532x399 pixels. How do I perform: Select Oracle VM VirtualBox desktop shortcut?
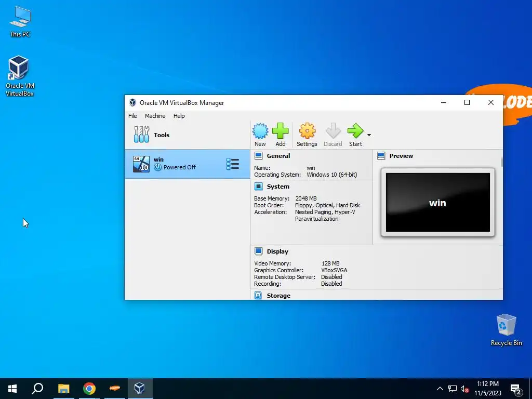19,76
